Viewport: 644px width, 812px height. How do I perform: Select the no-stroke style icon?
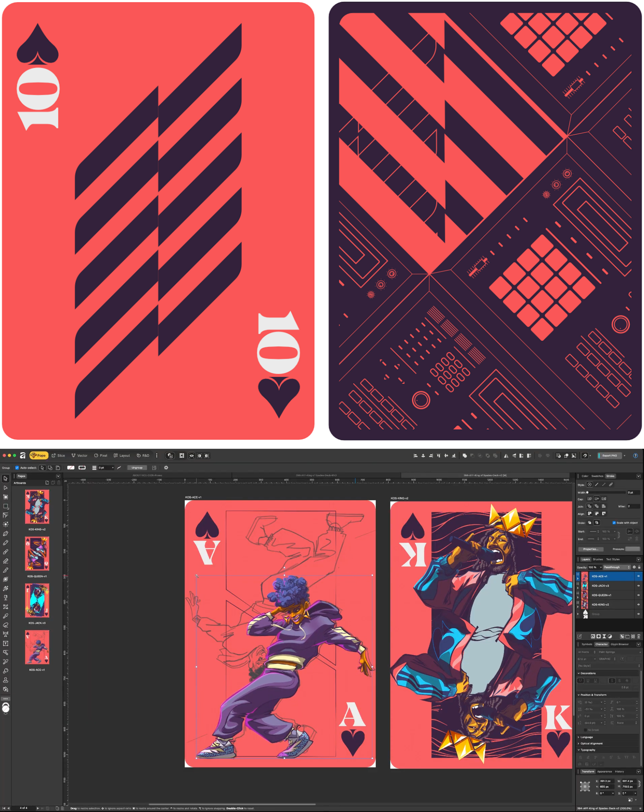pyautogui.click(x=590, y=485)
